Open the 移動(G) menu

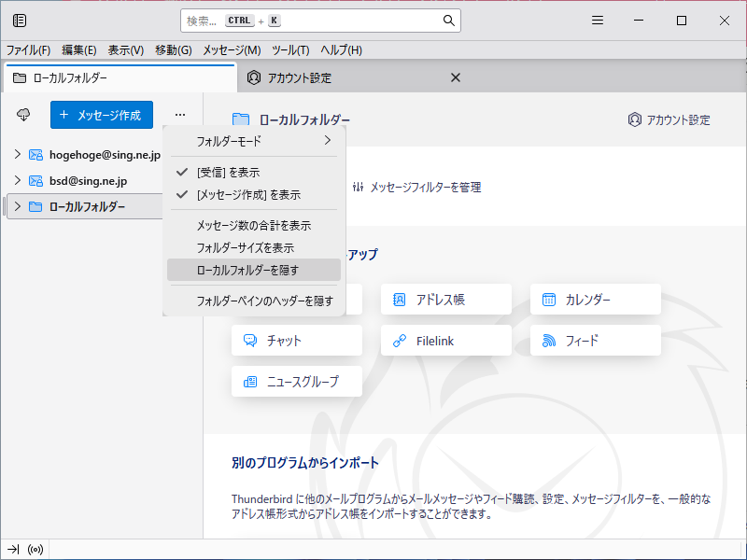[x=174, y=50]
